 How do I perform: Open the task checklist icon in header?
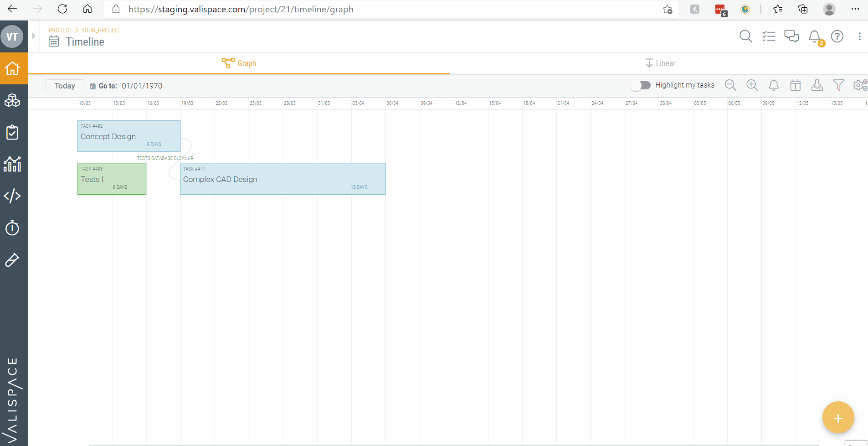pos(769,36)
